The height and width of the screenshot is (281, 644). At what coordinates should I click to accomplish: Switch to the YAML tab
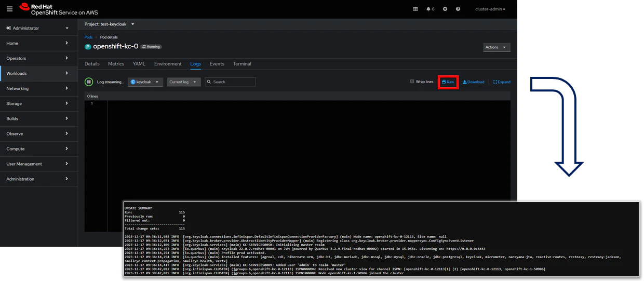point(139,64)
